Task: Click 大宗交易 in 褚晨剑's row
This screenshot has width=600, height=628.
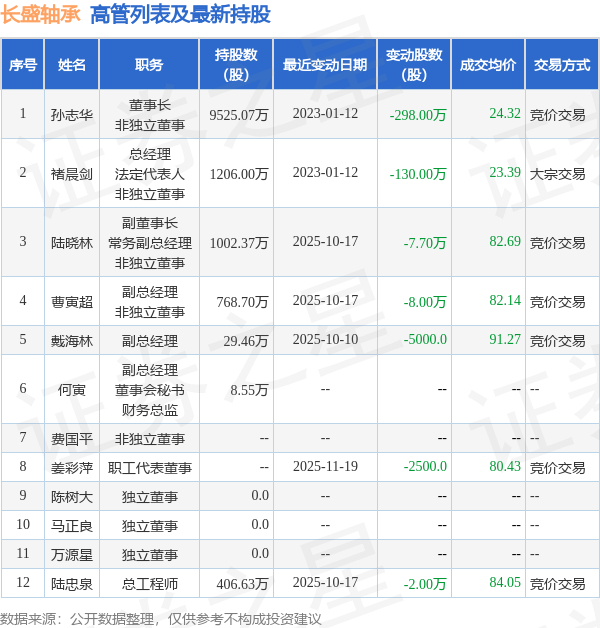Action: [x=558, y=174]
